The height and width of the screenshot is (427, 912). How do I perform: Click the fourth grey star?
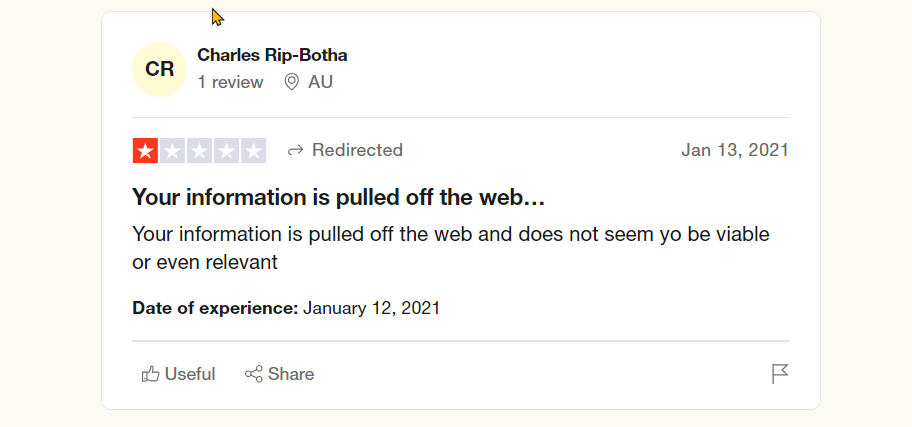[226, 151]
